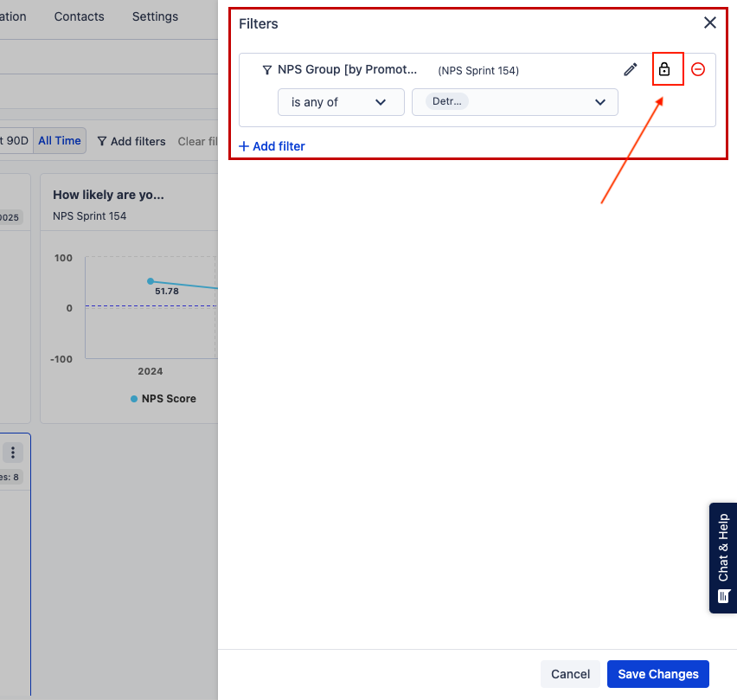This screenshot has width=737, height=700.
Task: Click the plus icon of Add filter
Action: [244, 146]
